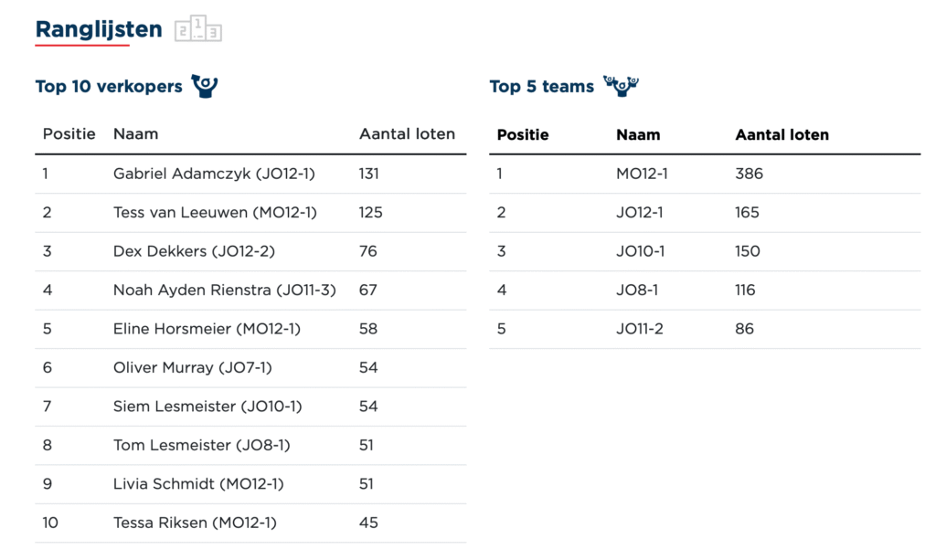Click the Ranglijsten heading
936x560 pixels.
click(99, 29)
